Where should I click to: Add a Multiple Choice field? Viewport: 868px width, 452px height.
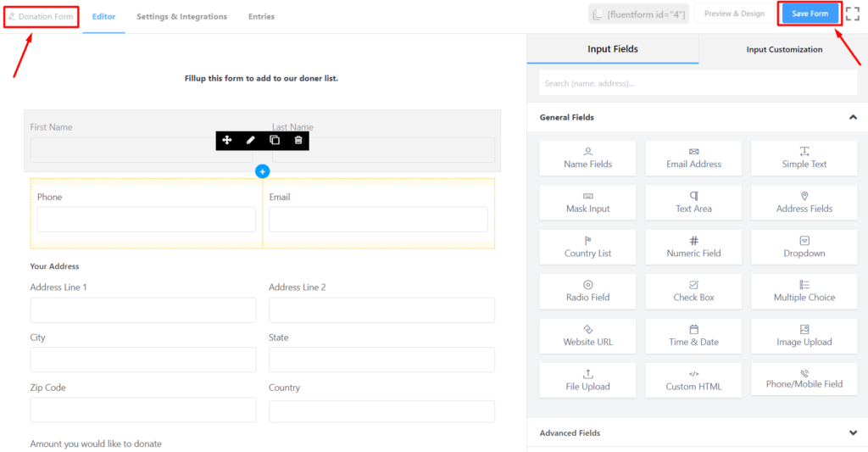[804, 291]
